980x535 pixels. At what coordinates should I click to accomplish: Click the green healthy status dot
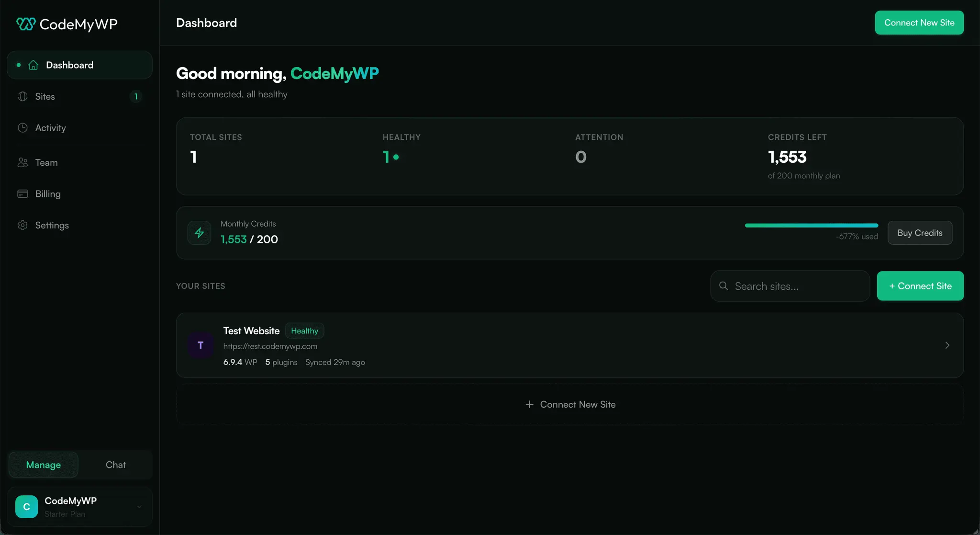click(x=396, y=157)
